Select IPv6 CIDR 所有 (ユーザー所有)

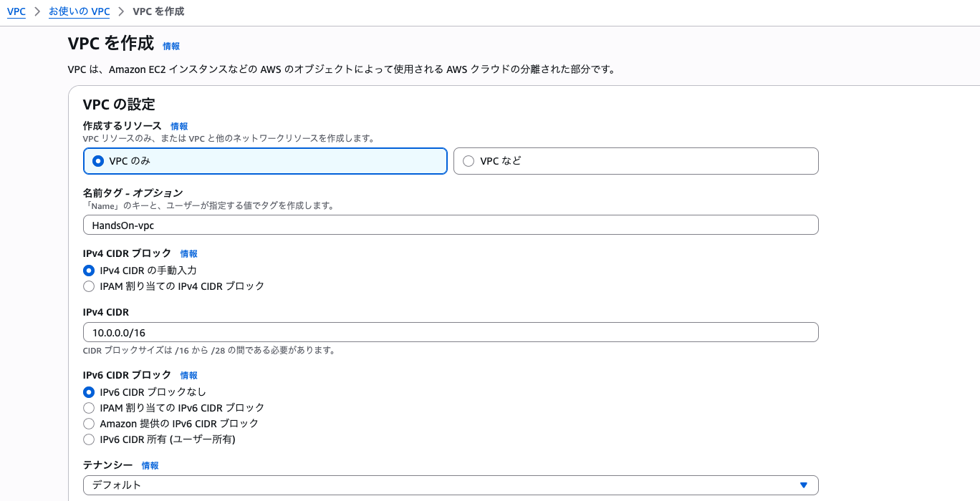tap(89, 439)
